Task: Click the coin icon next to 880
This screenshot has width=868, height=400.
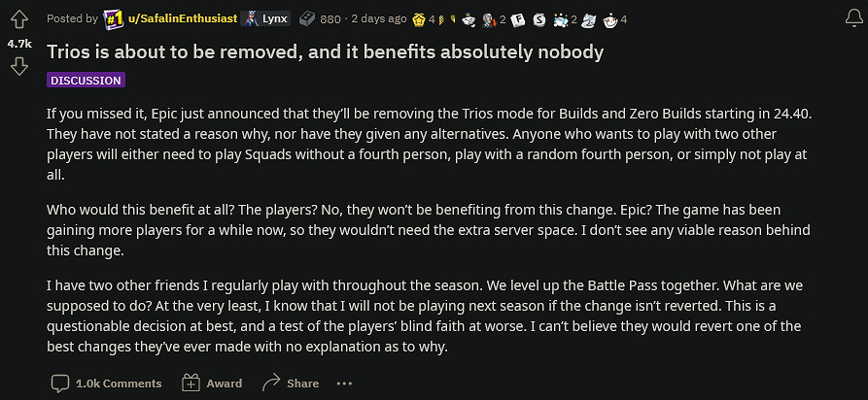Action: click(306, 18)
